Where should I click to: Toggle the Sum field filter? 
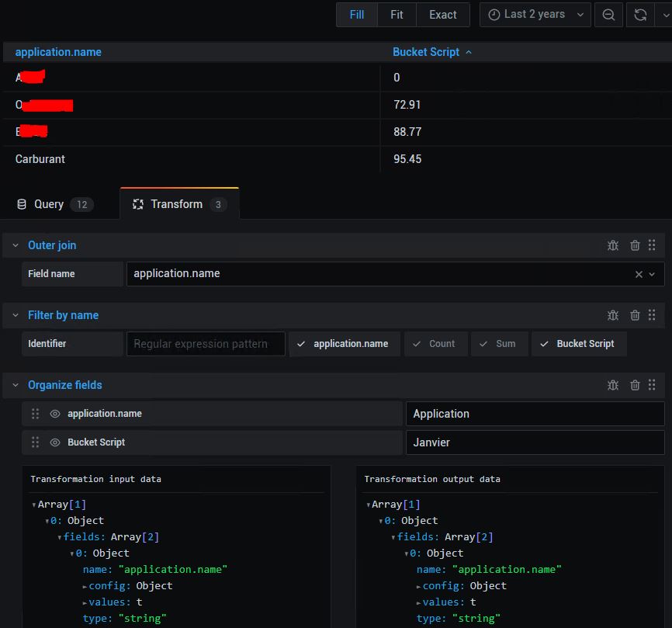pos(499,344)
